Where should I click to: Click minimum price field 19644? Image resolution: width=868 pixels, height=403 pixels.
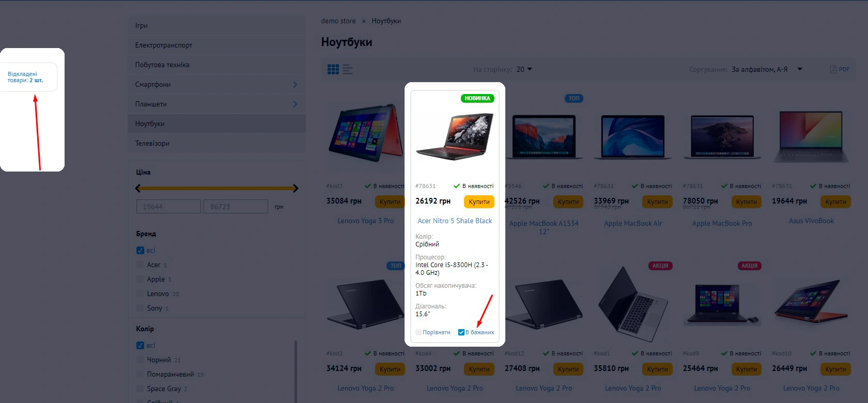tap(168, 207)
